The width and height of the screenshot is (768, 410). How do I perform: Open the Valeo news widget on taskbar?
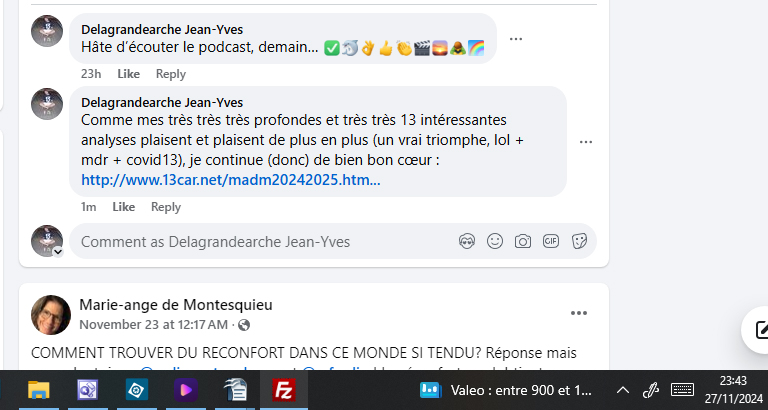[x=506, y=390]
